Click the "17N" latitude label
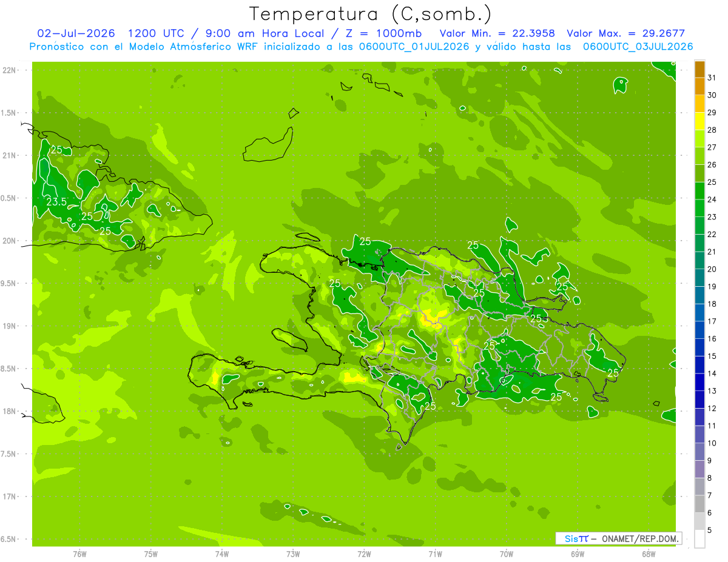This screenshot has height=562, width=728. (10, 497)
